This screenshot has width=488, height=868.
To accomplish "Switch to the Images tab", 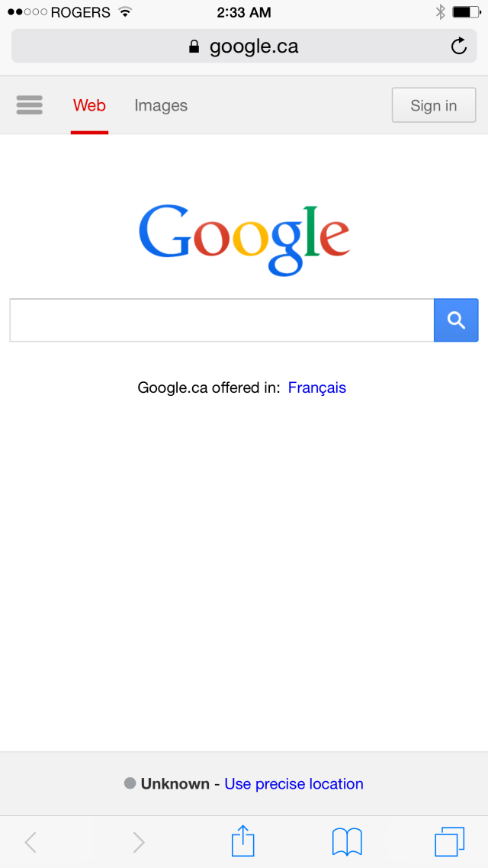I will click(161, 105).
